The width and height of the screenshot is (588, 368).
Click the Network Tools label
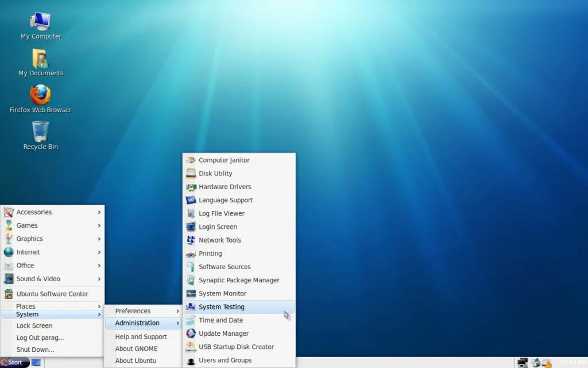coord(220,240)
